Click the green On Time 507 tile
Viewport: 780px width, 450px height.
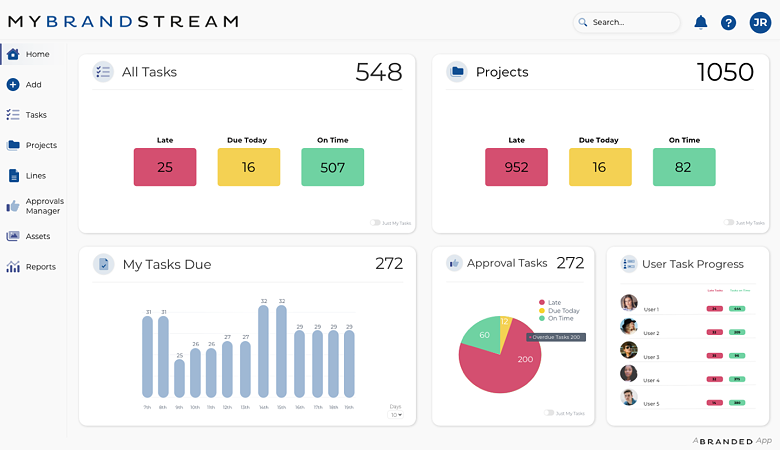(332, 167)
